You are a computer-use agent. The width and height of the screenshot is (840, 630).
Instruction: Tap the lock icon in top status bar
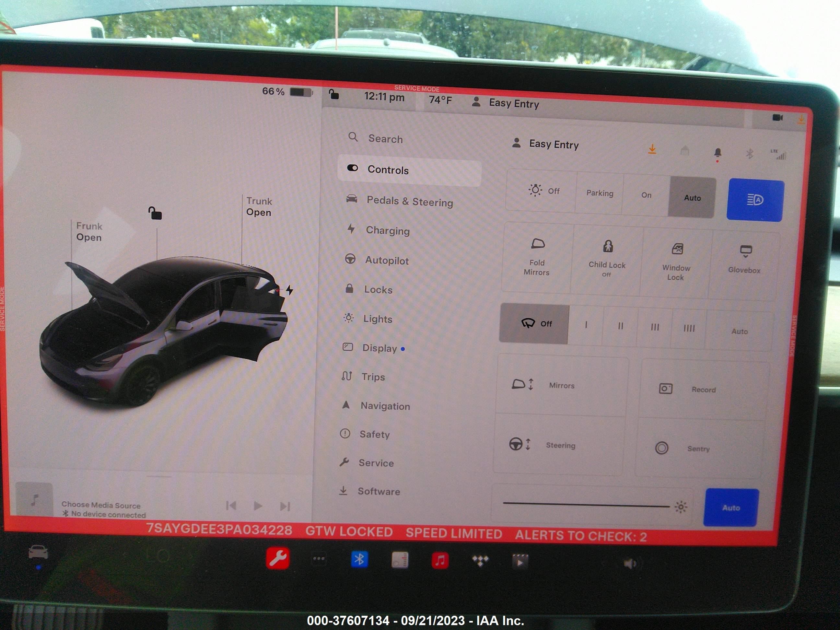[x=333, y=94]
